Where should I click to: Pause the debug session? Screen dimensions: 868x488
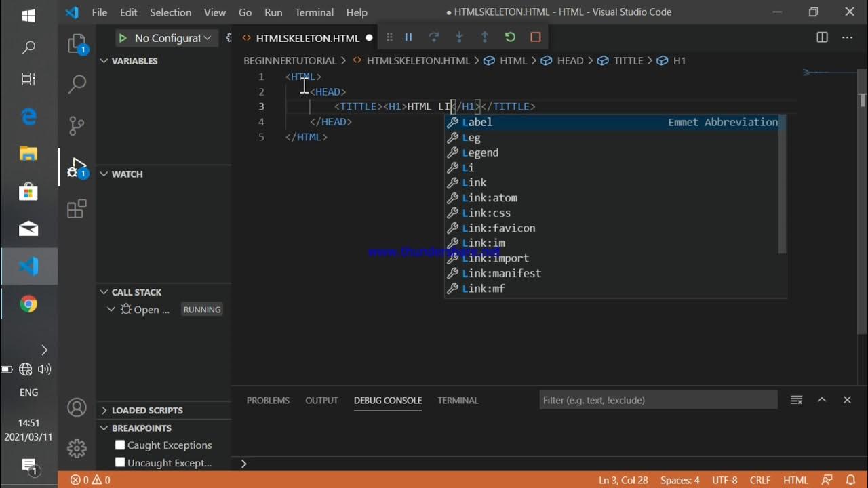click(408, 37)
